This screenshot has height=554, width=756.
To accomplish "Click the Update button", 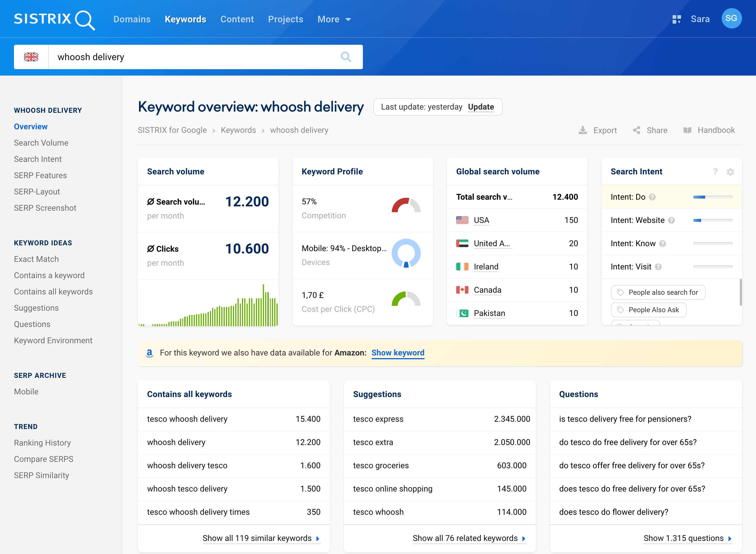I will point(481,107).
